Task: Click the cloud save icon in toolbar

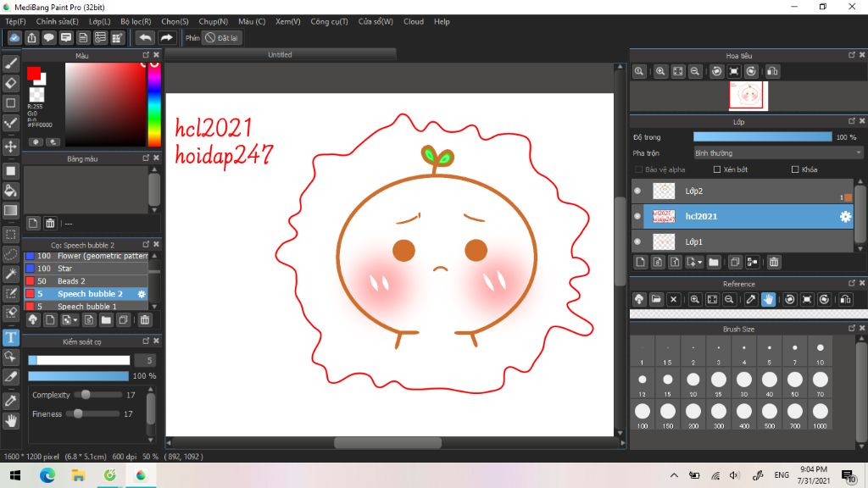Action: [x=14, y=37]
